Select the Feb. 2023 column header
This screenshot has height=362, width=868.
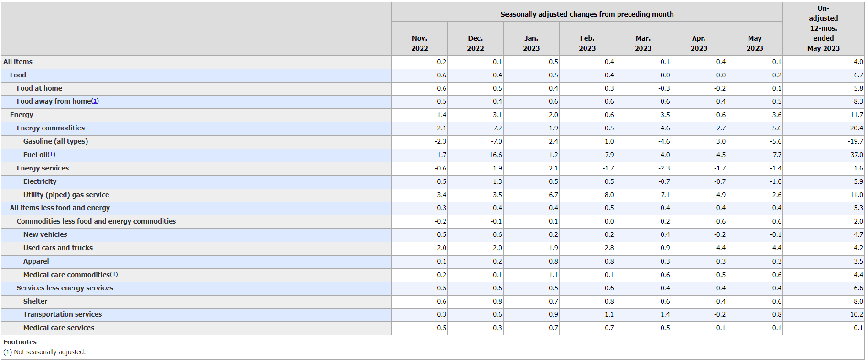point(587,43)
